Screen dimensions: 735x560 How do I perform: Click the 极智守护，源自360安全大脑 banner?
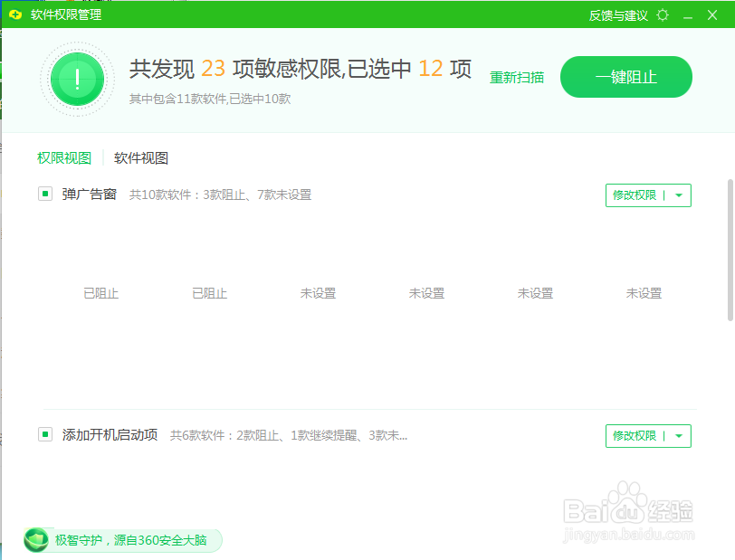123,540
